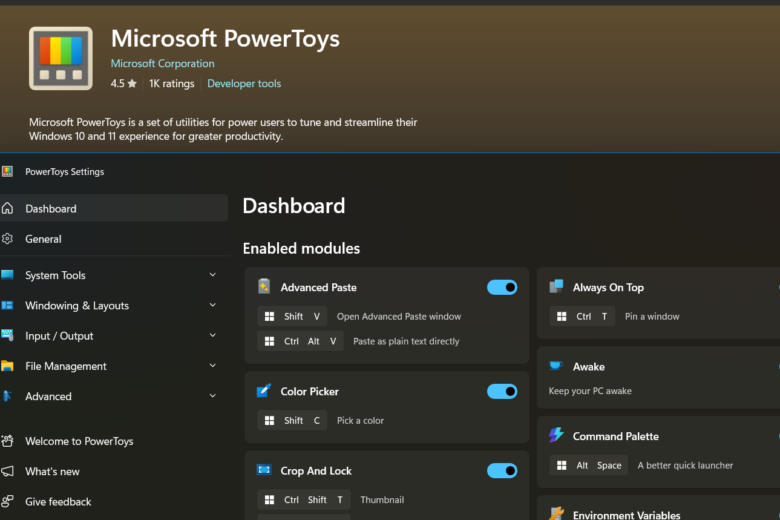
Task: Click the Environment Variables module title
Action: [x=626, y=515]
